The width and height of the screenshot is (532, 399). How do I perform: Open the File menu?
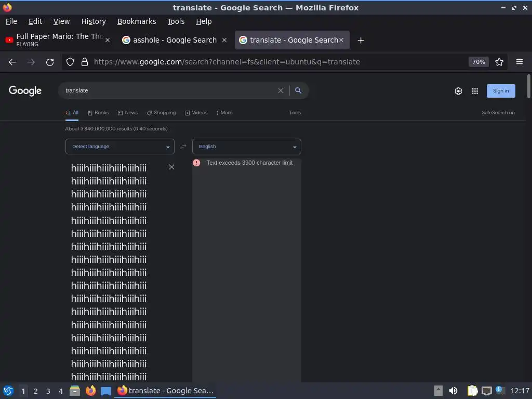pos(11,21)
